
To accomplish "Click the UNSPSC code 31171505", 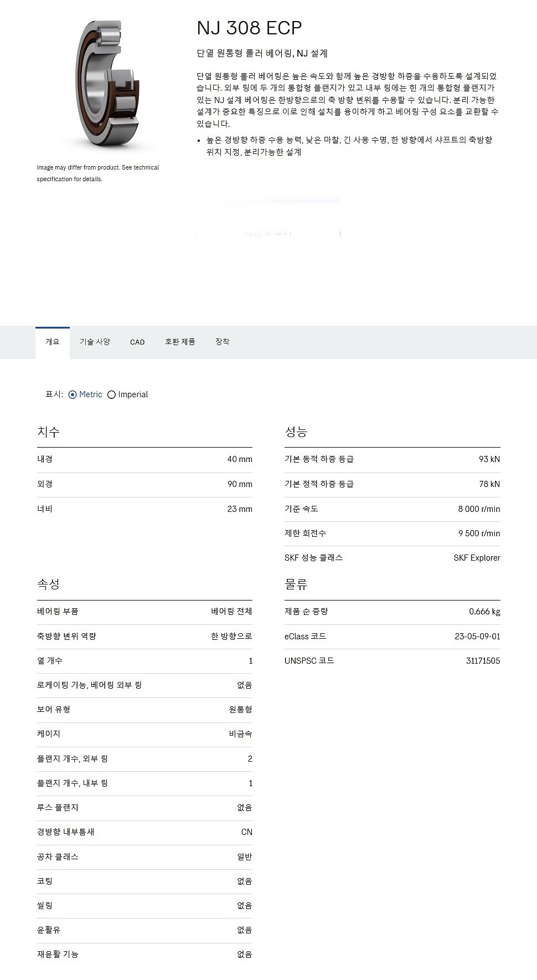I will coord(483,661).
